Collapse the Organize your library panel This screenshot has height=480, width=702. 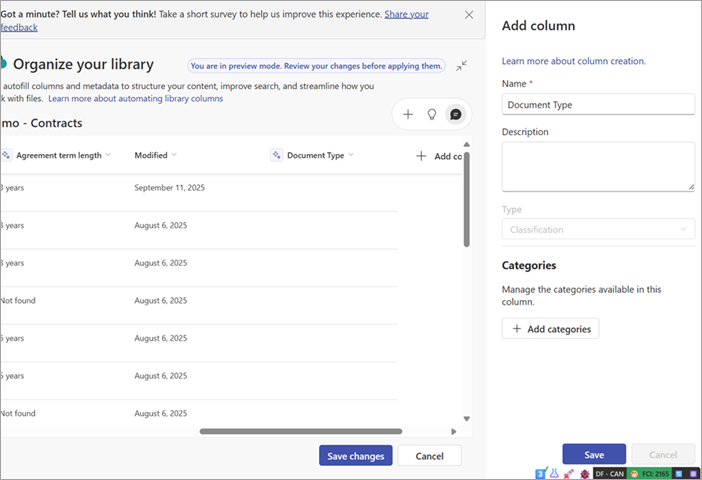[462, 66]
